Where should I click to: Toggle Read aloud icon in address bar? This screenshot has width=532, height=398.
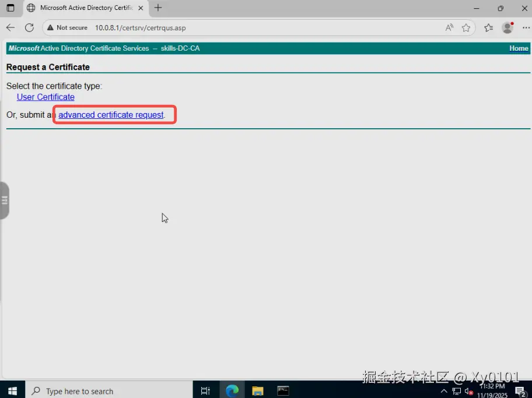(x=450, y=28)
